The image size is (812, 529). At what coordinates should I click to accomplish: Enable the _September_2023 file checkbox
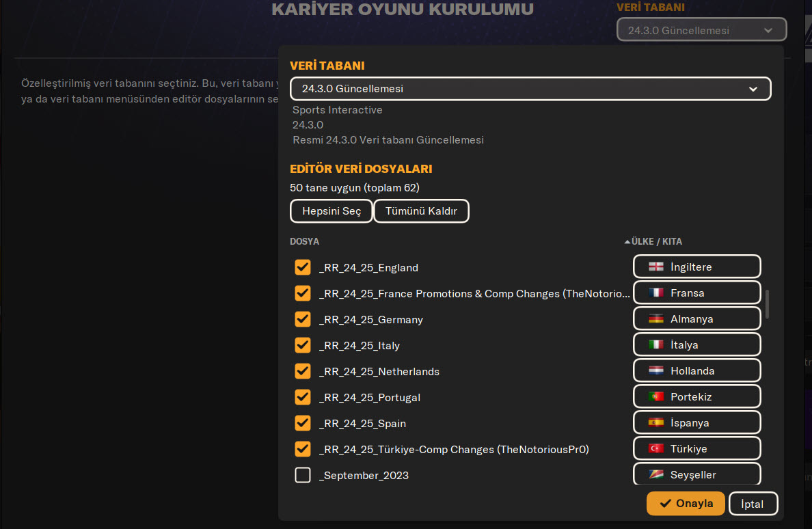(x=303, y=475)
